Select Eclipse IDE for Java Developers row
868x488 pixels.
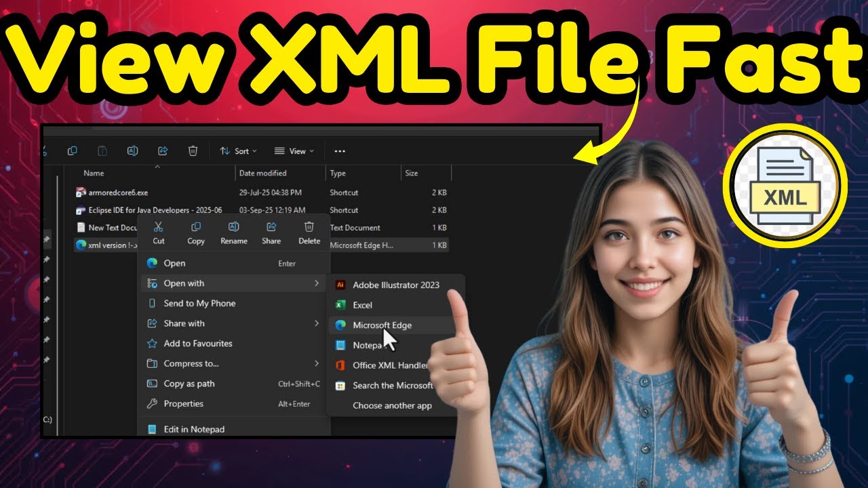pyautogui.click(x=261, y=210)
